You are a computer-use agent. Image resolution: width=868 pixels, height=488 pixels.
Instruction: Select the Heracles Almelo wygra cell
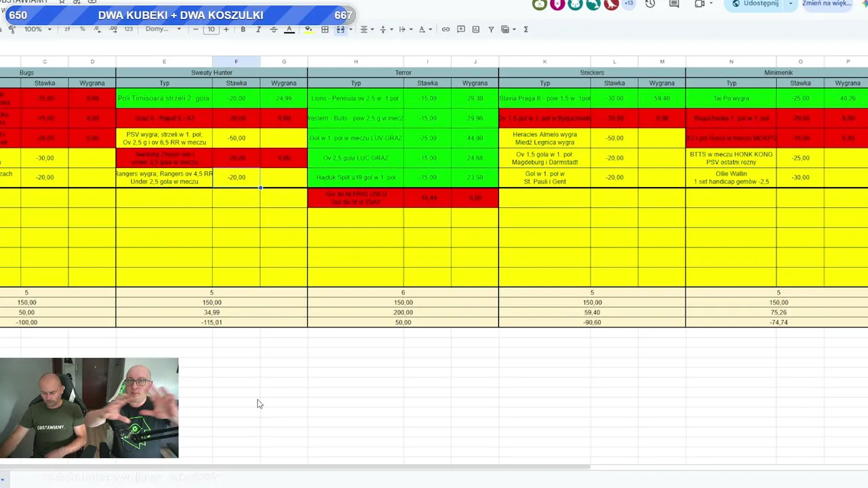(x=545, y=138)
